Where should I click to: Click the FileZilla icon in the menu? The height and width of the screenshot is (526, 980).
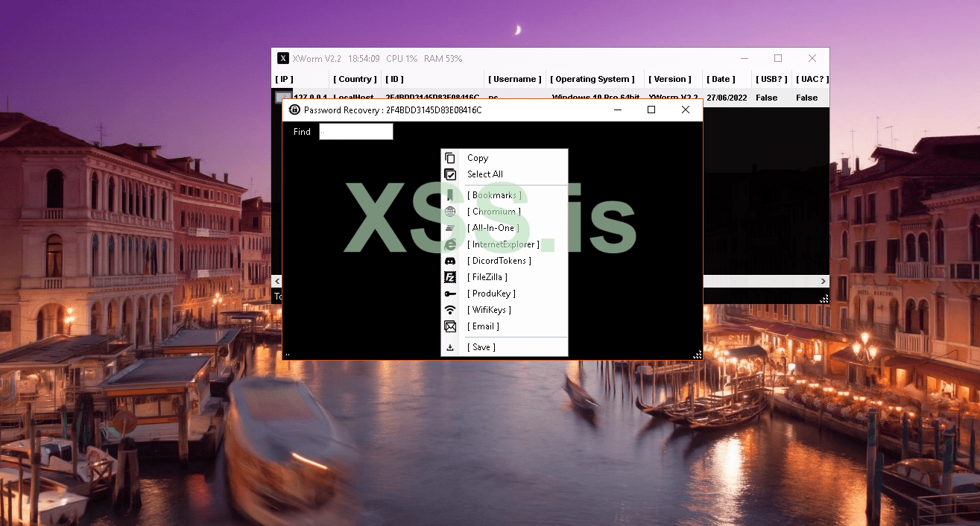(450, 277)
